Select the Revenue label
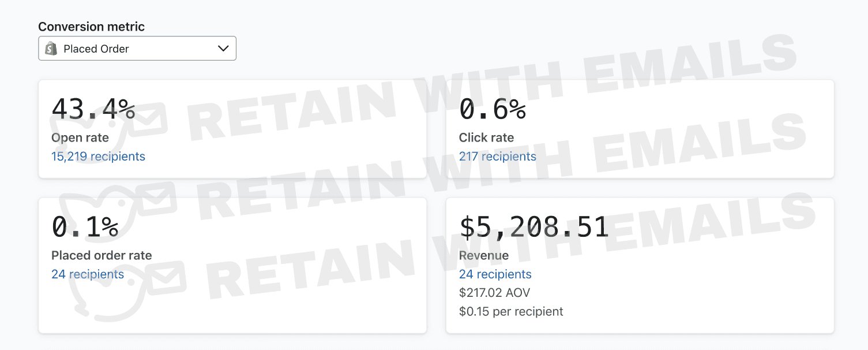 point(484,256)
